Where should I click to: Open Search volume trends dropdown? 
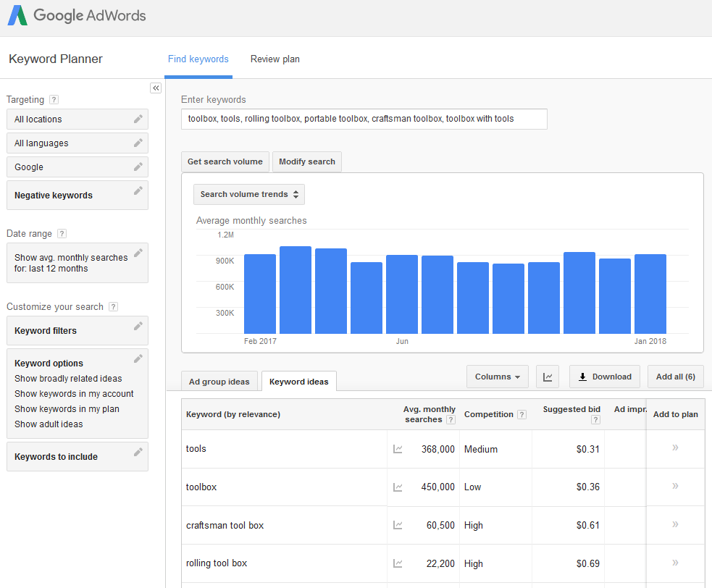(249, 194)
